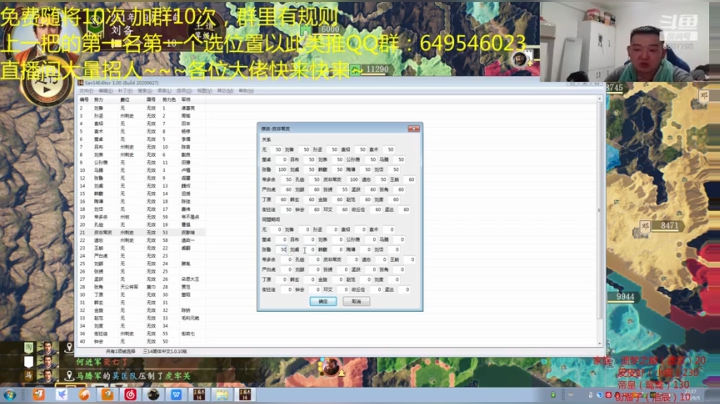Click the location pin beside top officer portrait
The width and height of the screenshot is (720, 404).
(69, 348)
